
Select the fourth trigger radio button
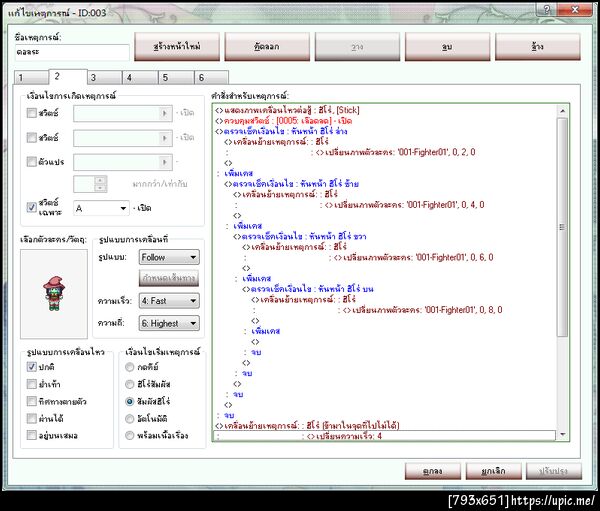tap(130, 419)
